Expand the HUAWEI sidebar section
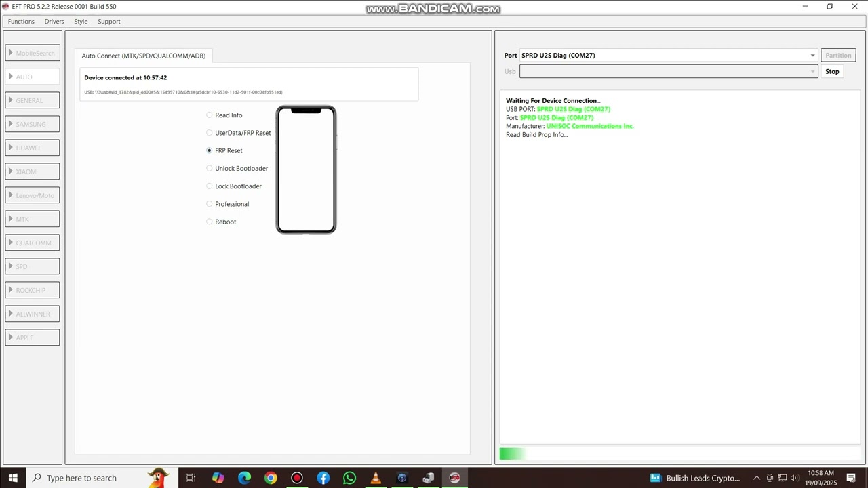 33,148
